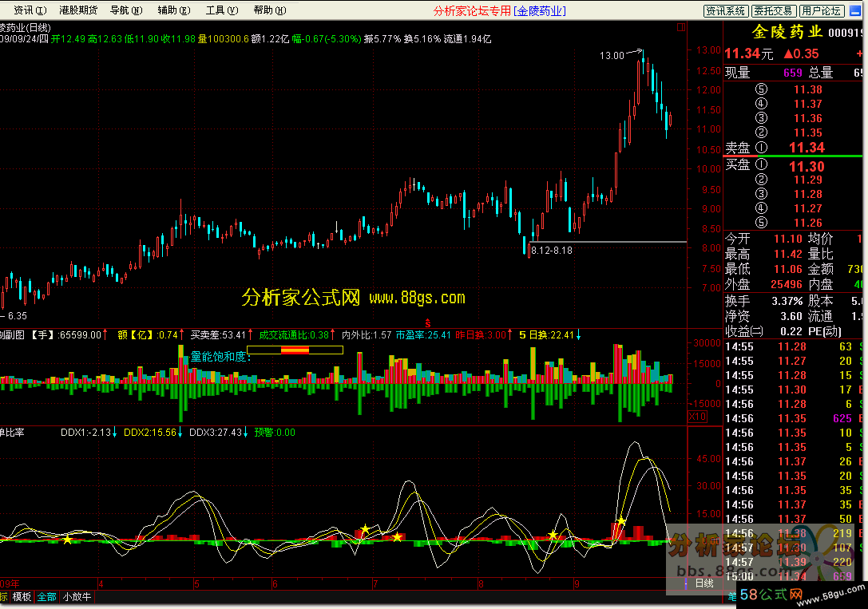Viewport: 868px width, 609px height.
Task: Click the 内外比:1.57 indicator value
Action: (367, 335)
